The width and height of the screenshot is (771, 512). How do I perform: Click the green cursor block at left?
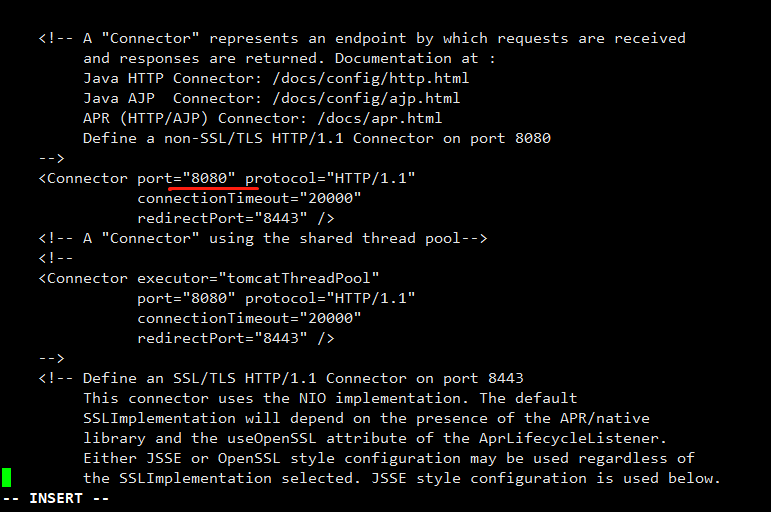pyautogui.click(x=6, y=478)
